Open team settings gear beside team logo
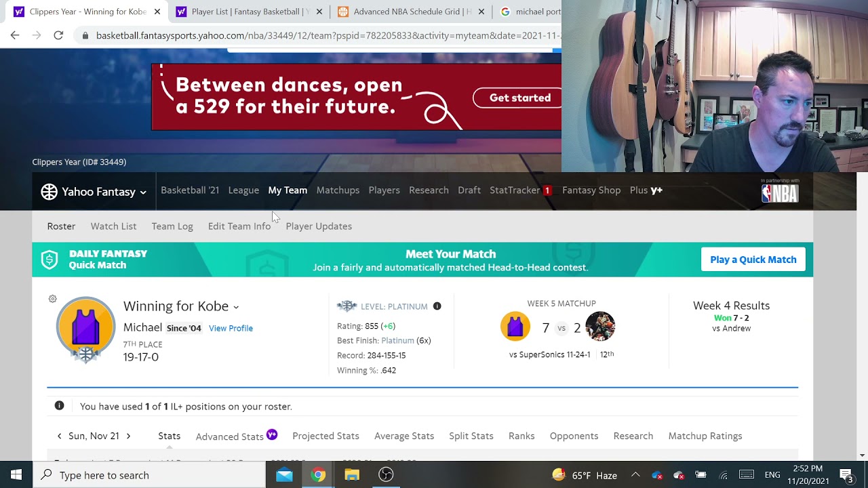 pos(53,299)
